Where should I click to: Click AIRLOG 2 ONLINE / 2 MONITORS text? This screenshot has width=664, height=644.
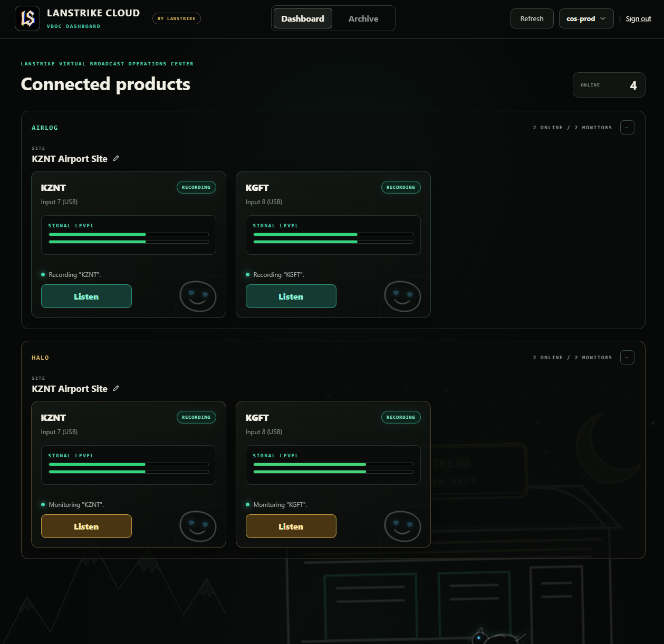click(x=573, y=128)
